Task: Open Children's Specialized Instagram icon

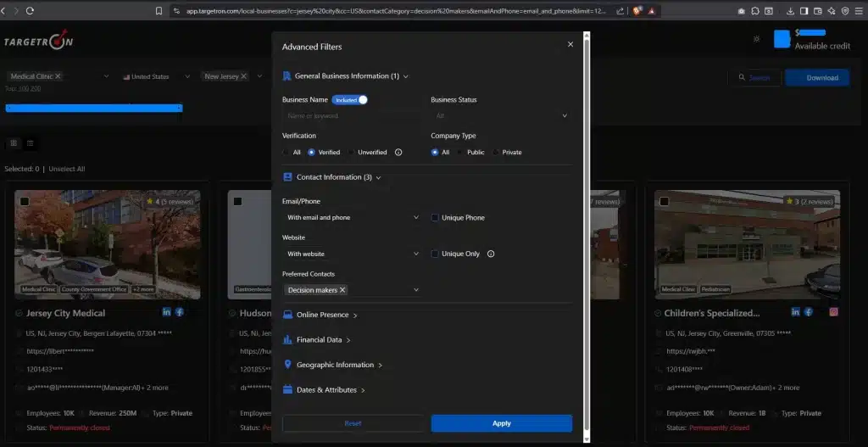Action: pyautogui.click(x=834, y=312)
